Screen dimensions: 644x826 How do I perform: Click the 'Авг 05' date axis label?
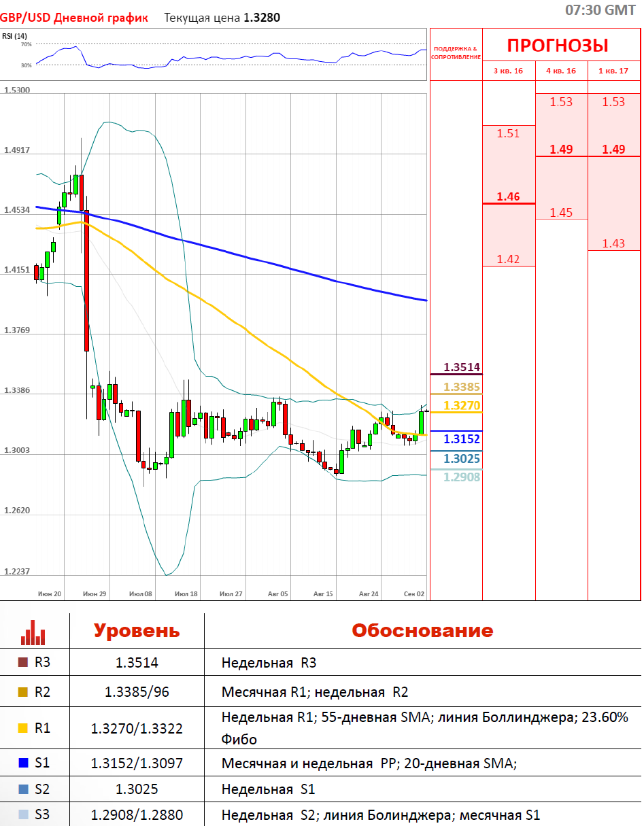(x=277, y=594)
